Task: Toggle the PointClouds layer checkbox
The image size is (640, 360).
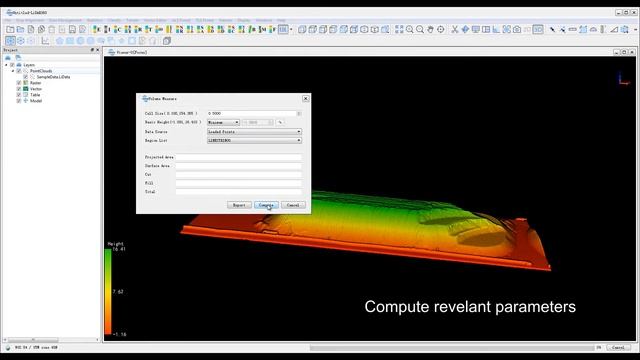Action: [x=18, y=71]
